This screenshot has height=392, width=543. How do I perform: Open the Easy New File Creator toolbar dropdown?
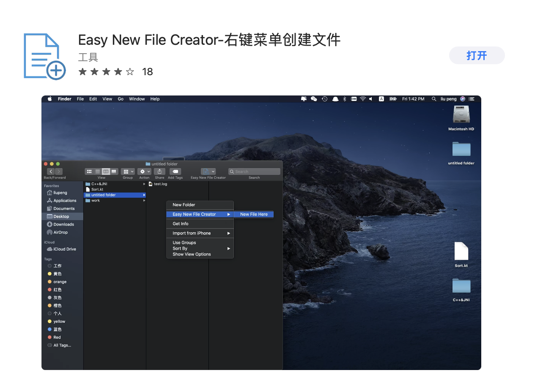pyautogui.click(x=208, y=171)
